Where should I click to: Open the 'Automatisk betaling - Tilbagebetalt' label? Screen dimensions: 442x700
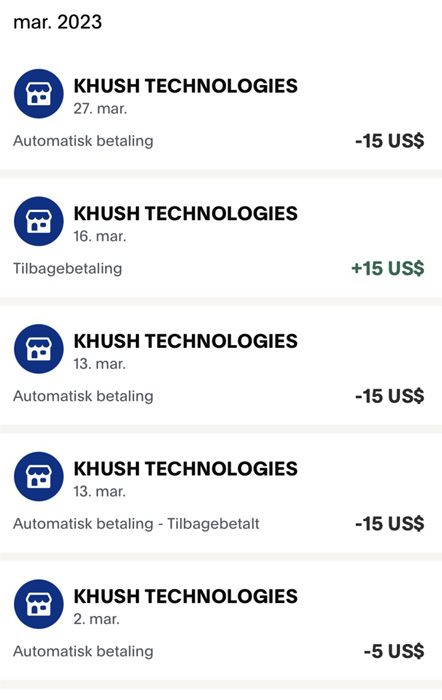point(136,524)
